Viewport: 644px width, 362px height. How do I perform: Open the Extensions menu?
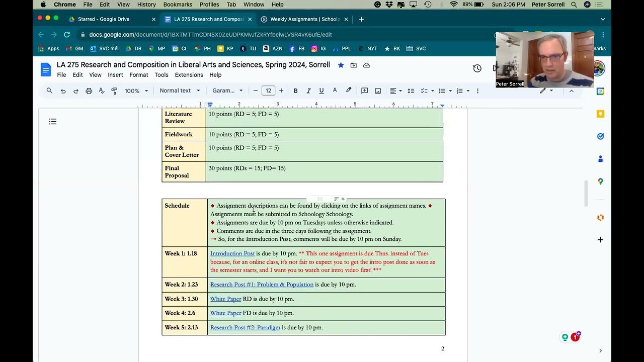pos(189,75)
